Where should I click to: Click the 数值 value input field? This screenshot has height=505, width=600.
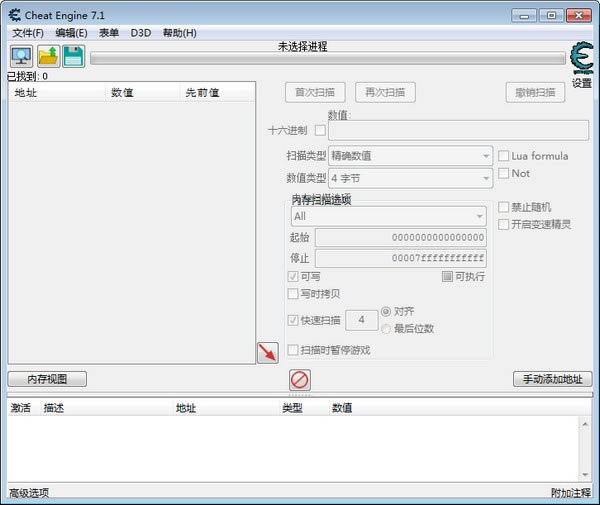(x=458, y=130)
